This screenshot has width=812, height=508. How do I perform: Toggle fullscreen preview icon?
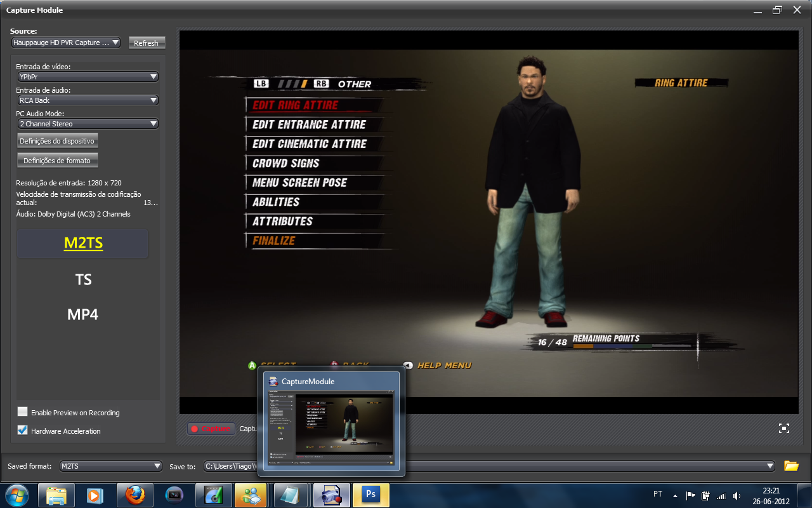784,429
